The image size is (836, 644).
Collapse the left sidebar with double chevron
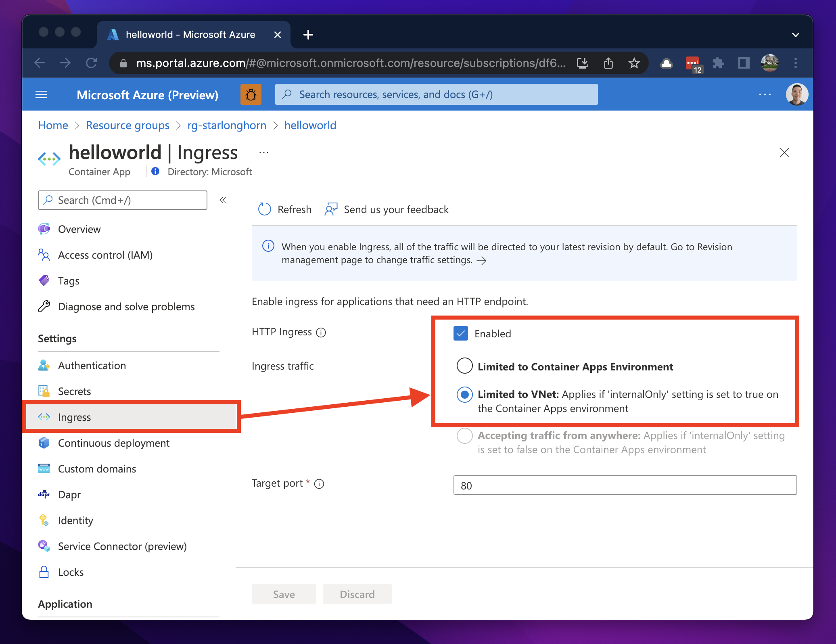223,200
